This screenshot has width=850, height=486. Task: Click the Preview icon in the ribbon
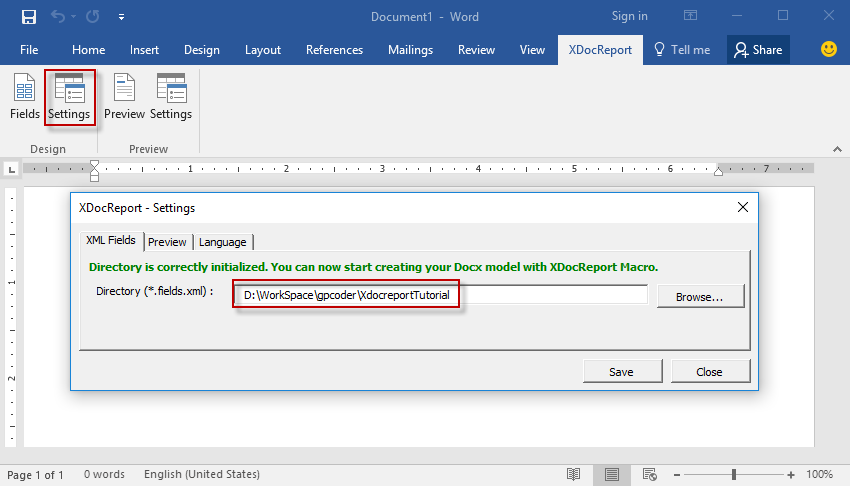point(124,98)
